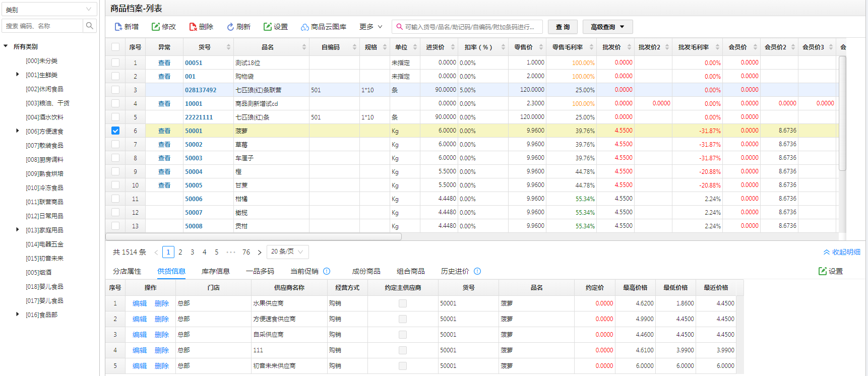The height and width of the screenshot is (376, 868).
Task: Click the 搜索 编码、名称 category search field
Action: click(42, 26)
